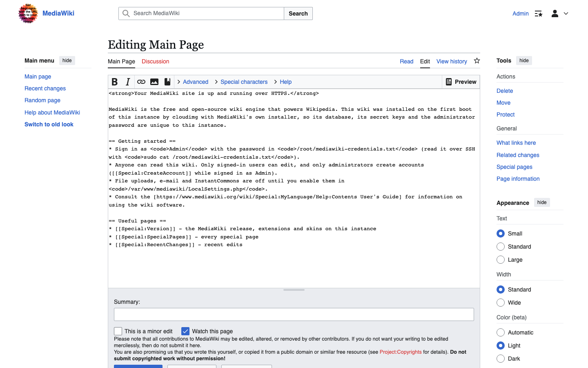Image resolution: width=588 pixels, height=368 pixels.
Task: Hide the Tools panel
Action: pyautogui.click(x=524, y=61)
